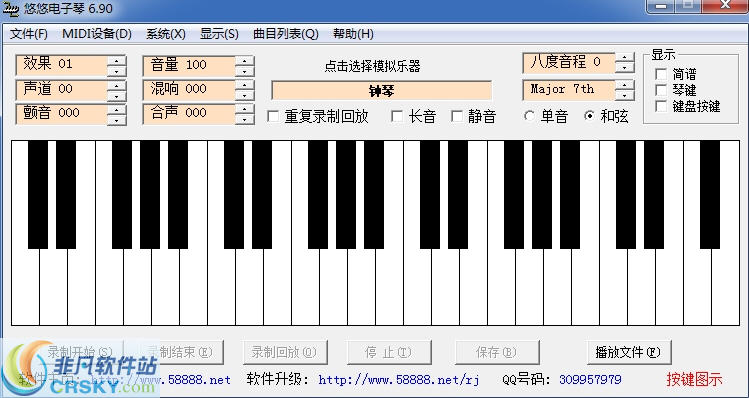Screen dimensions: 749x398
Task: Click the 效果 01 value field
Action: click(x=62, y=65)
